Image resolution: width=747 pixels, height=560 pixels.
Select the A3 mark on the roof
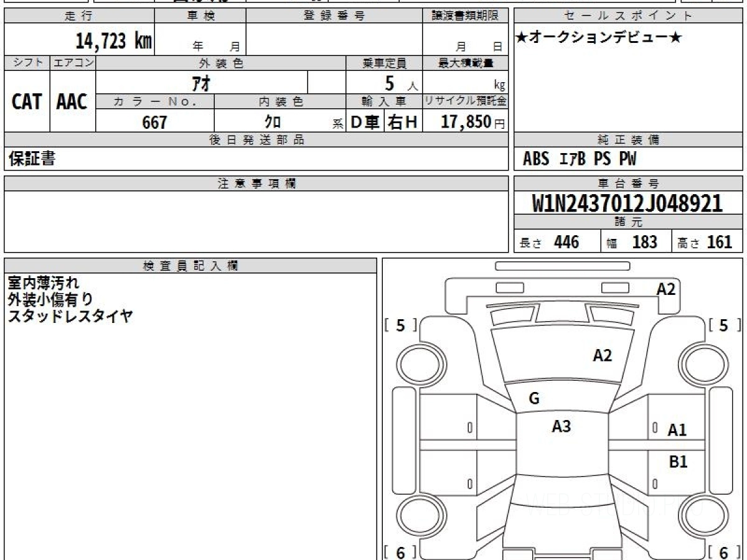[561, 426]
